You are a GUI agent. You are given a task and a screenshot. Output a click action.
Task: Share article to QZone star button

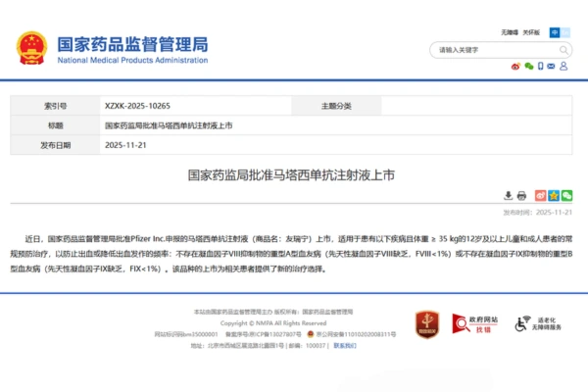[553, 195]
